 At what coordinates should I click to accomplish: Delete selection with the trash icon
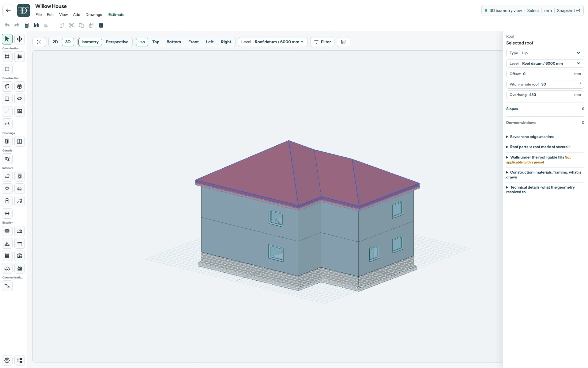(101, 25)
